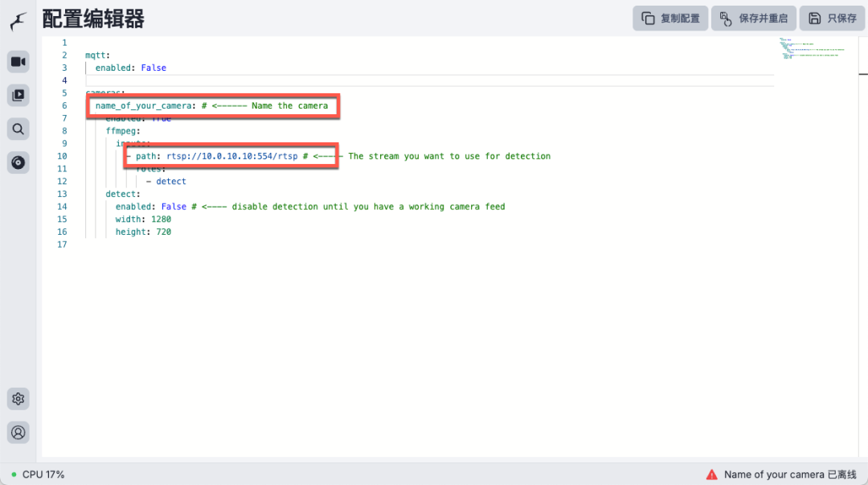The image size is (868, 485).
Task: Click the 'Name of your camera 已离线' message
Action: point(790,475)
